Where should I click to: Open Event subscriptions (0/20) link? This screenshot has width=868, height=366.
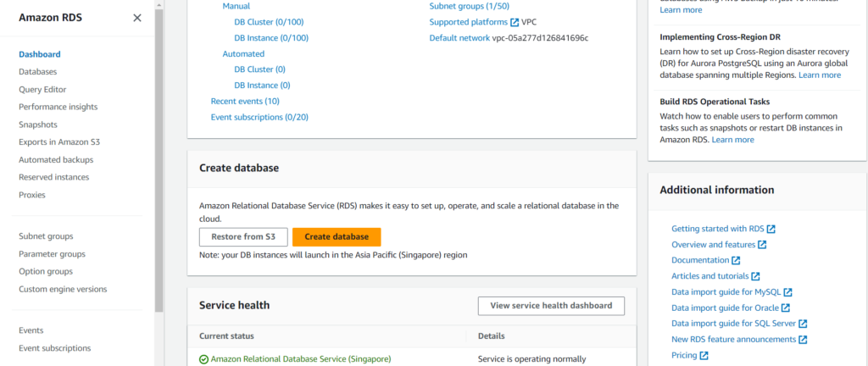[x=259, y=117]
